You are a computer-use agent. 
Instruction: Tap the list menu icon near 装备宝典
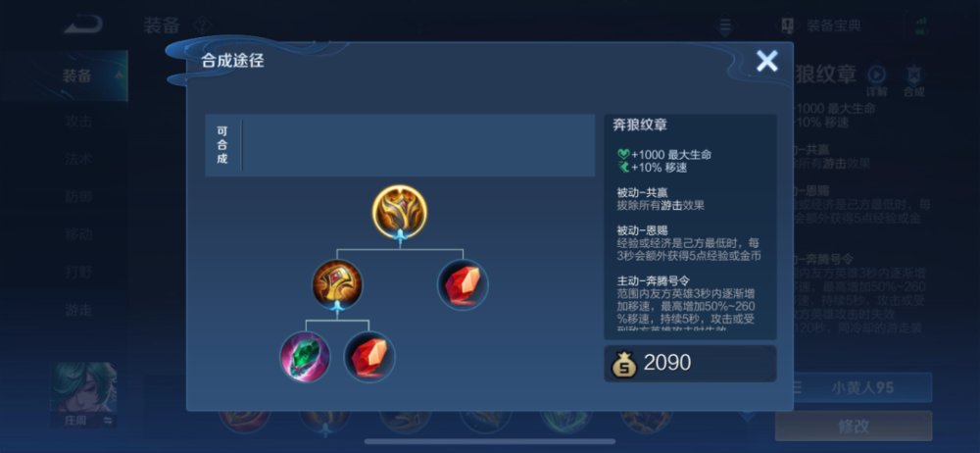pos(724,26)
